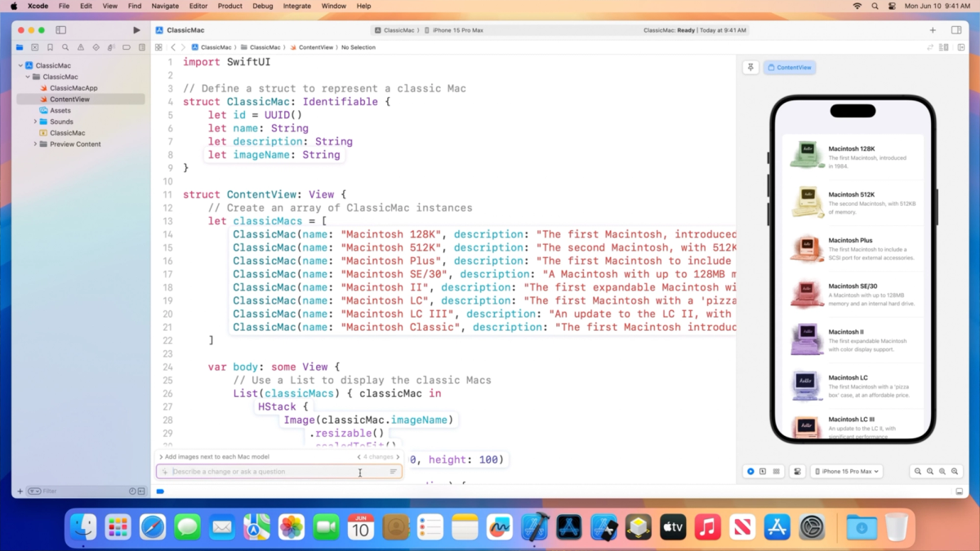Switch to the ContentView preview tab
980x551 pixels.
pyautogui.click(x=789, y=67)
